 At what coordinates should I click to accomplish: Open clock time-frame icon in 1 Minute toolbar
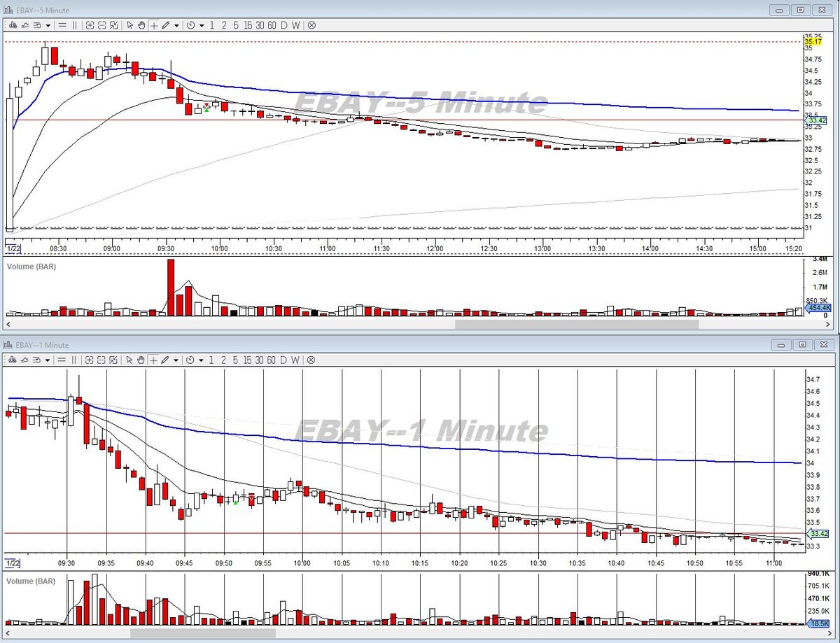tap(190, 360)
